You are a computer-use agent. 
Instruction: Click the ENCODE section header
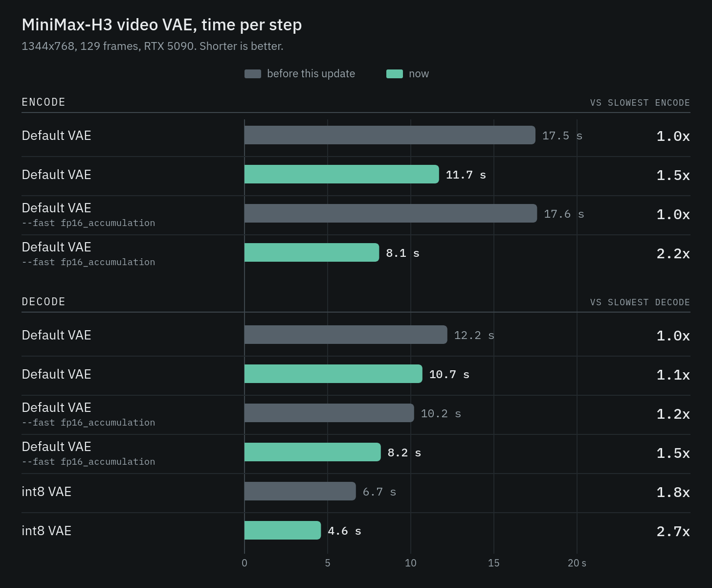point(44,102)
